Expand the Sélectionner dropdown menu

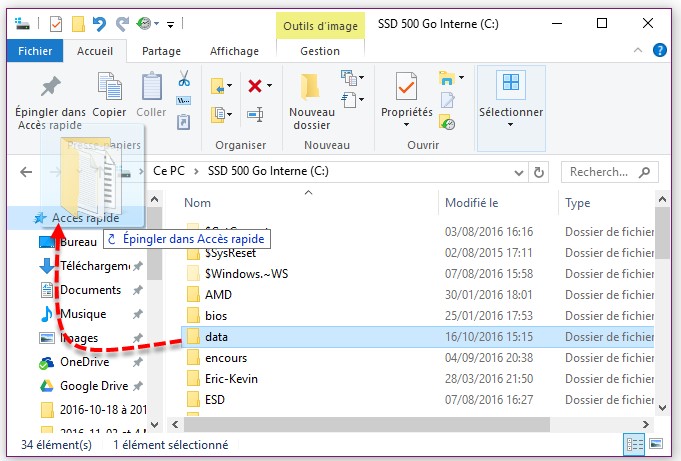click(511, 124)
